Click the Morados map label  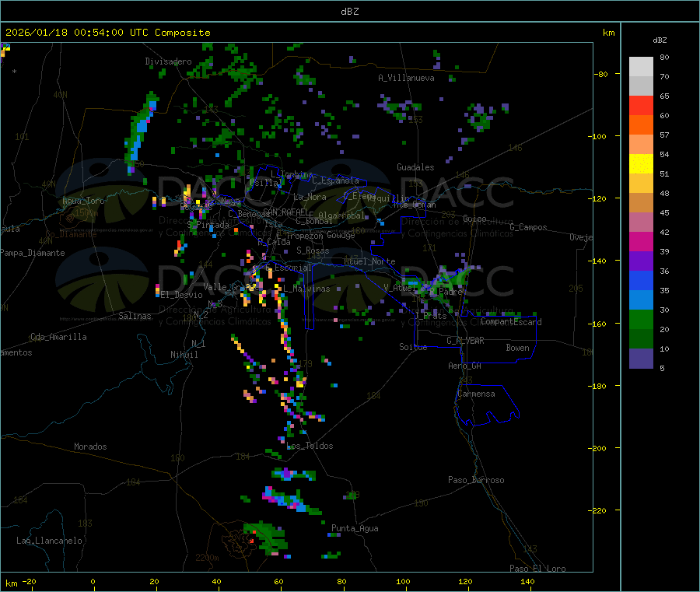click(91, 447)
